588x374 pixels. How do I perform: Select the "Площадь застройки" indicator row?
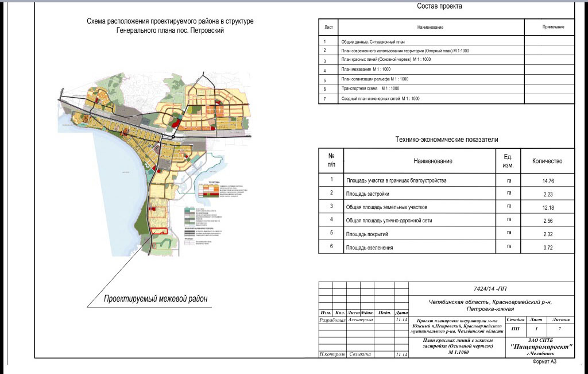tap(367, 194)
